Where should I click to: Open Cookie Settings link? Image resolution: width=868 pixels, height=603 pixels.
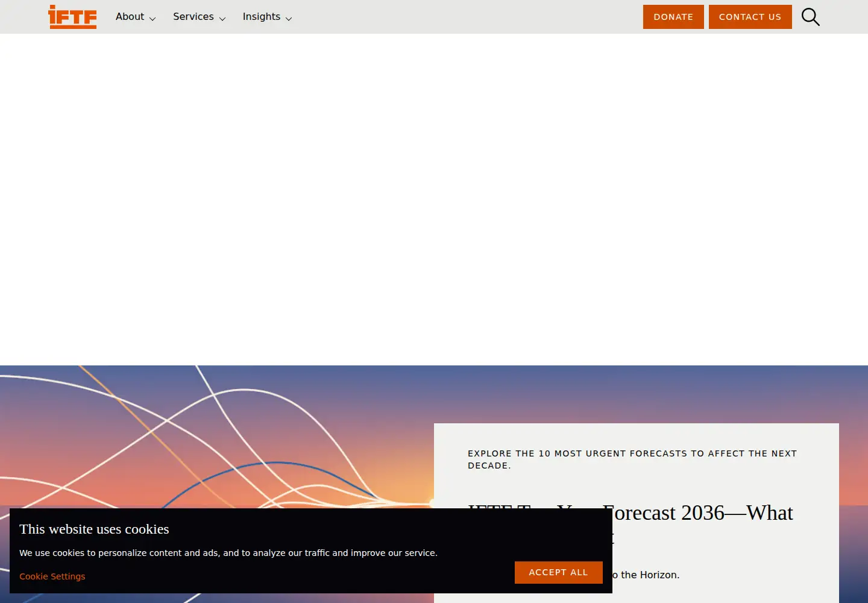click(x=52, y=576)
